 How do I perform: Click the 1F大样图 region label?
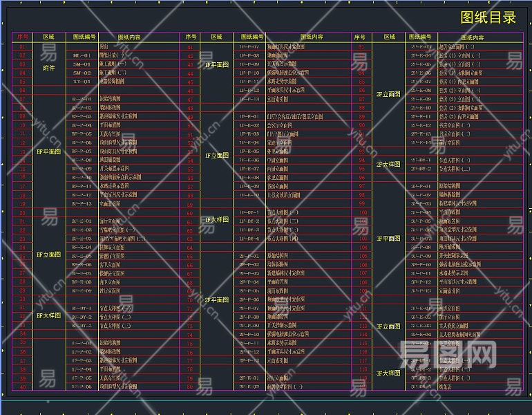click(x=216, y=220)
